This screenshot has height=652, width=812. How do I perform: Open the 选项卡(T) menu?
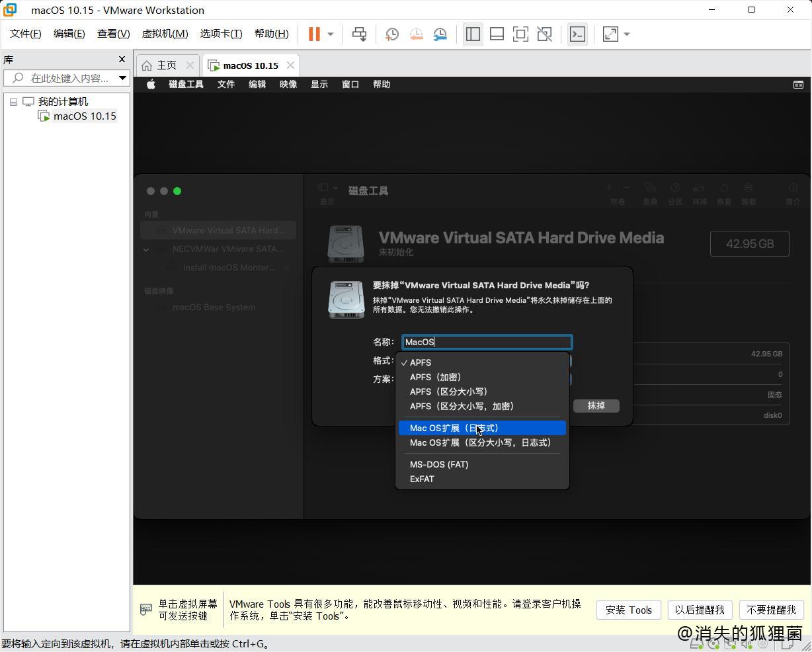point(221,34)
